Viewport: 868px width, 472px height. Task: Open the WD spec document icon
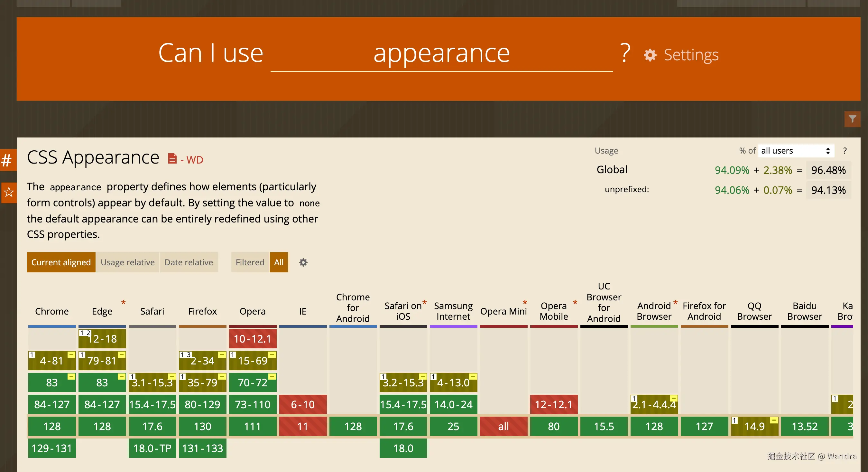click(x=172, y=158)
